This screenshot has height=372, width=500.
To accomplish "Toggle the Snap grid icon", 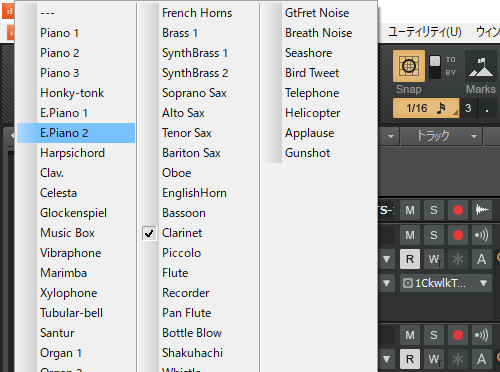I will (x=409, y=66).
